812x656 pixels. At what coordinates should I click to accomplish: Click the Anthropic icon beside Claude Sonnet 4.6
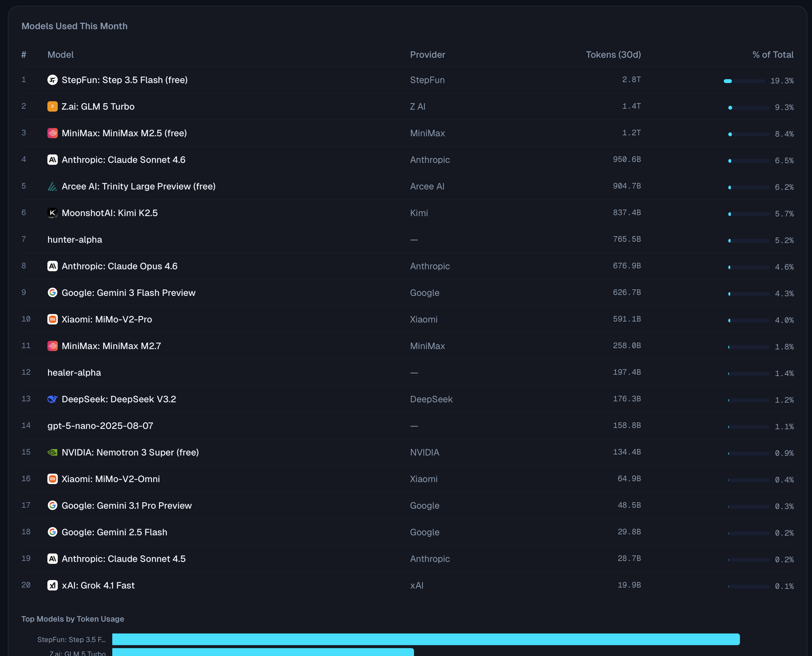[x=52, y=160]
